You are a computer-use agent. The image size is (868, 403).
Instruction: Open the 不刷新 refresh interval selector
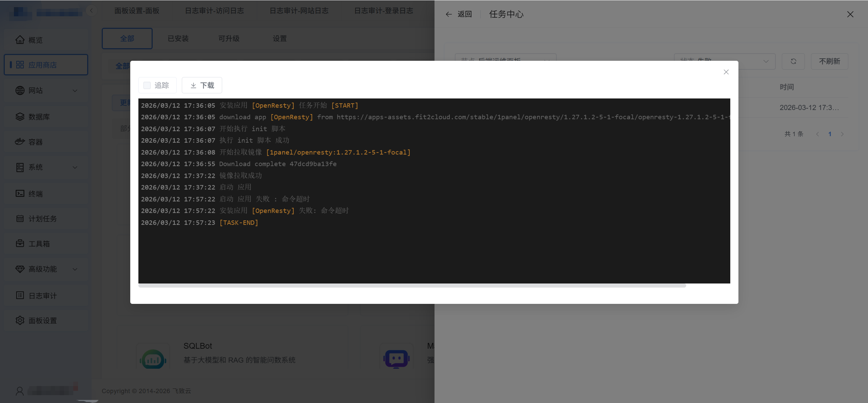[829, 61]
